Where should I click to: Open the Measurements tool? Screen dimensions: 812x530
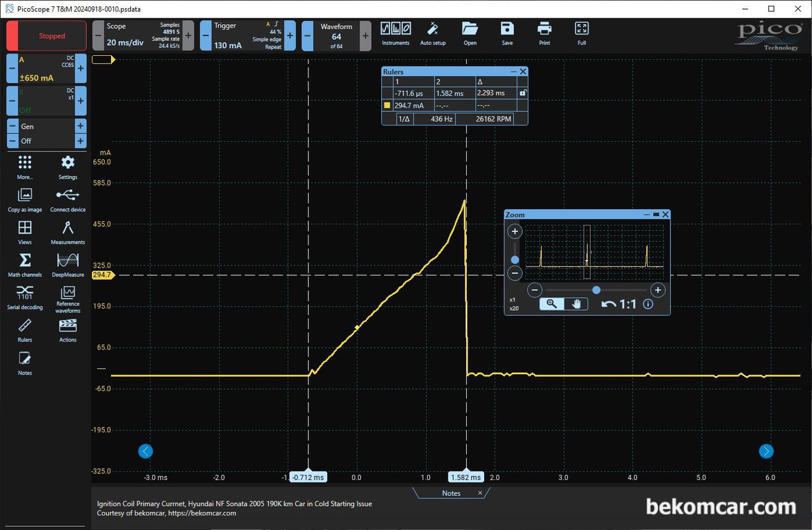click(68, 232)
